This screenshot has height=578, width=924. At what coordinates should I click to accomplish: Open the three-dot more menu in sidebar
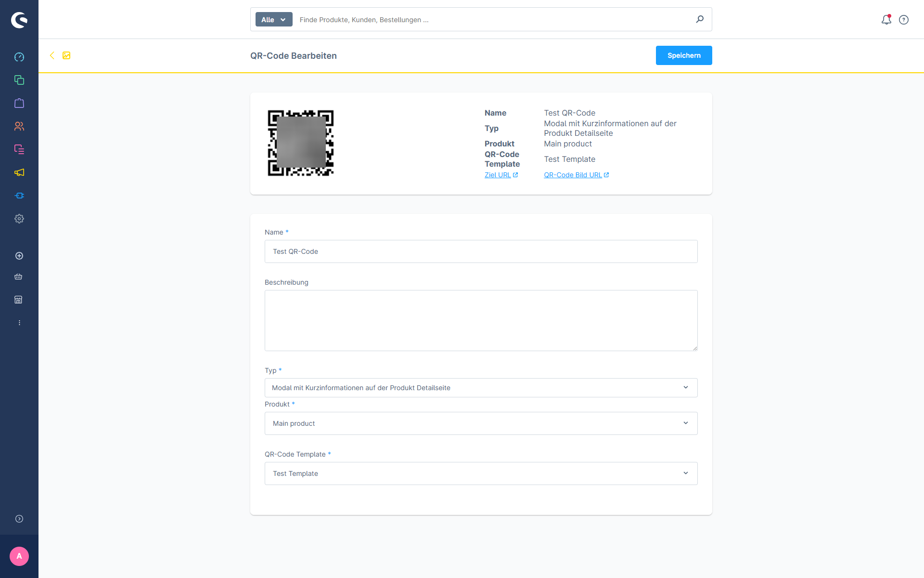[19, 323]
